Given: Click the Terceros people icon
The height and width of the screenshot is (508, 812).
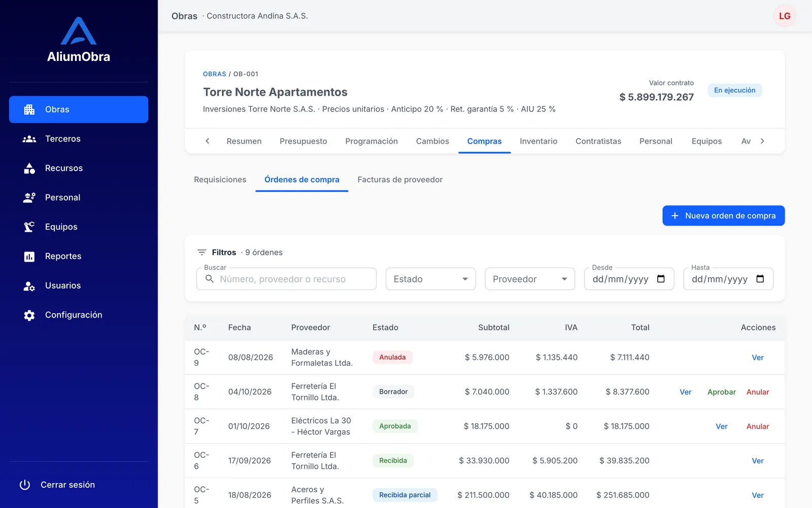Looking at the screenshot, I should (29, 139).
